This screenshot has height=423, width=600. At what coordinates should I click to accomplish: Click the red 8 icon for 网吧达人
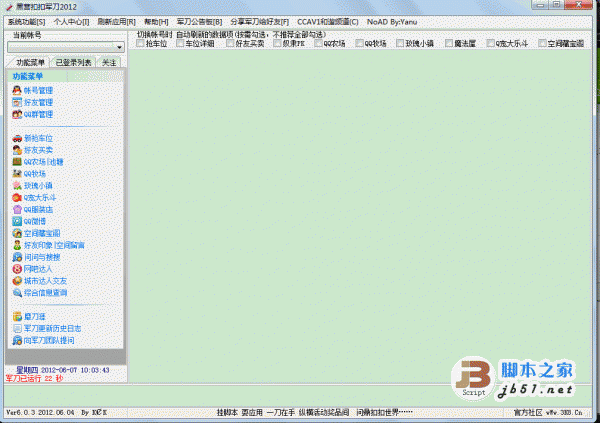pyautogui.click(x=17, y=269)
